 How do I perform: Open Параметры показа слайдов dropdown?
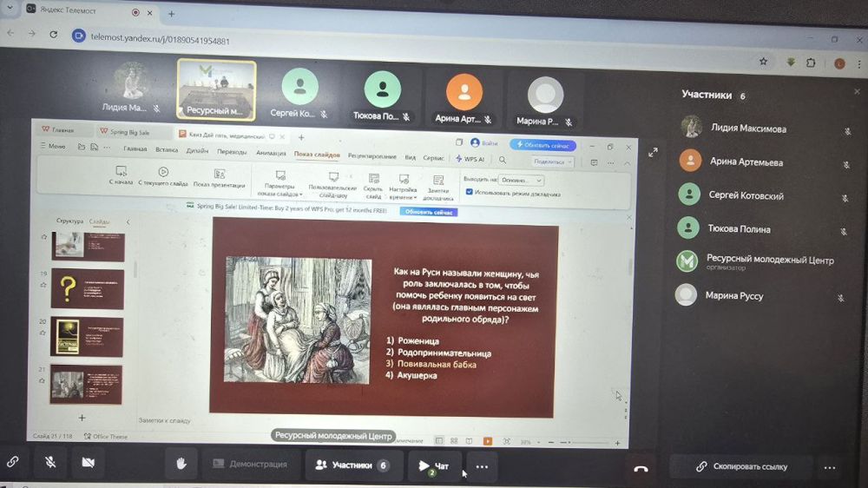click(x=279, y=184)
